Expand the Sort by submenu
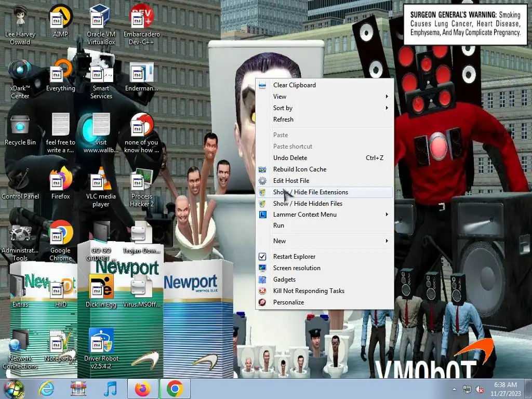 click(x=325, y=108)
